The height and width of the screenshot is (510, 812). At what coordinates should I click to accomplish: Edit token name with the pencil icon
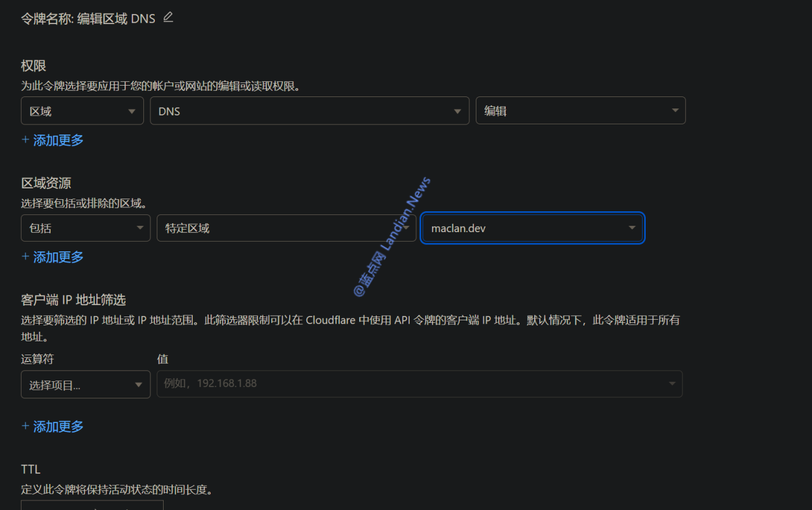pyautogui.click(x=168, y=18)
